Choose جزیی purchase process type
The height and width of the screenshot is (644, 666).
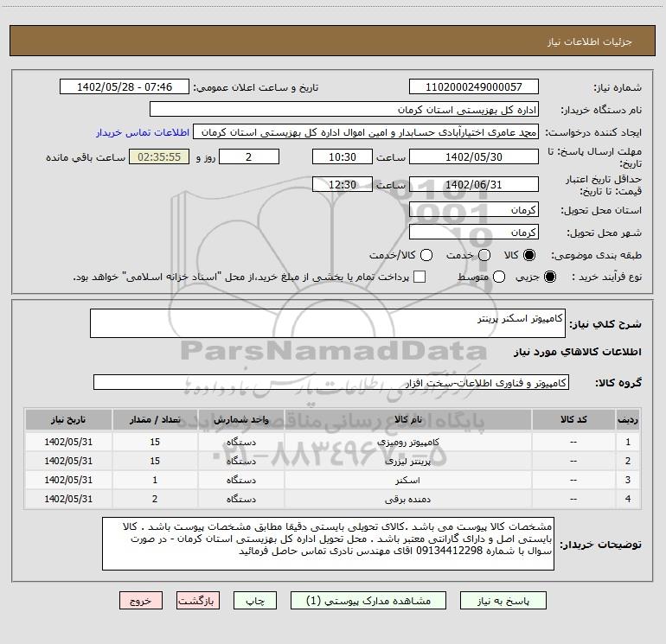549,277
